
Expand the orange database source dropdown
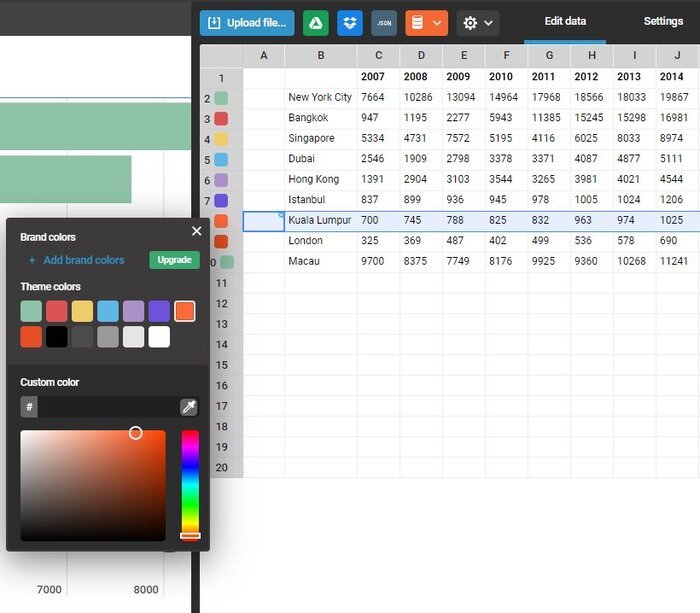click(x=426, y=23)
